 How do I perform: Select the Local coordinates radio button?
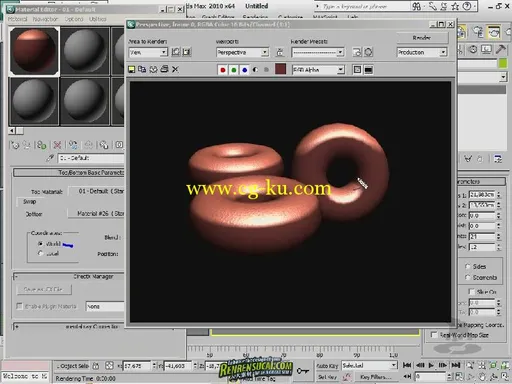click(41, 253)
